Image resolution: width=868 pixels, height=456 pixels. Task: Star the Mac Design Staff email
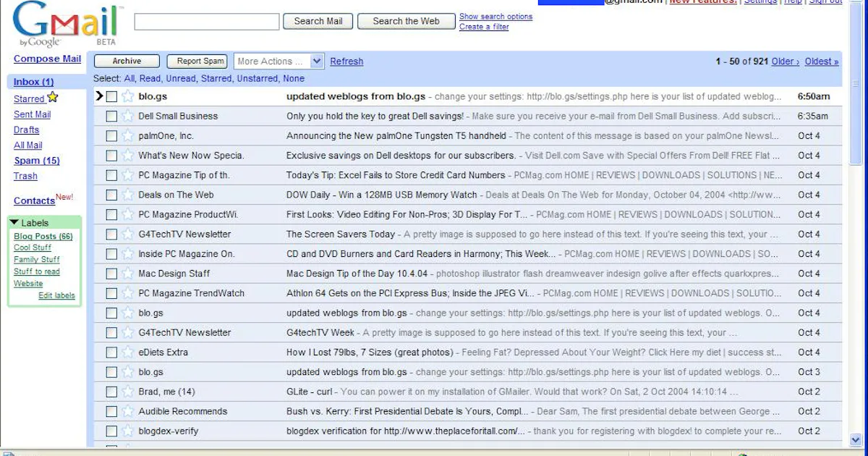click(x=128, y=274)
